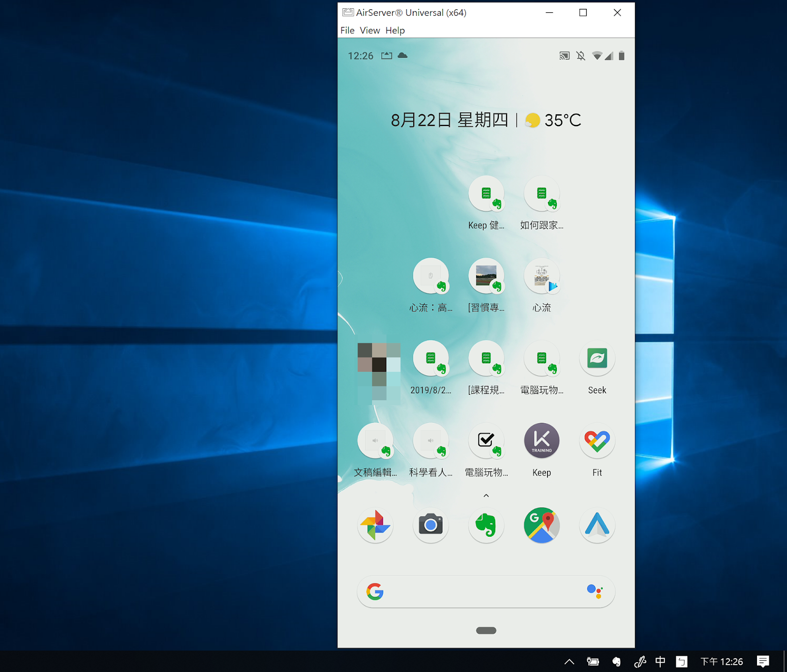Expand the app drawer with the up chevron
The height and width of the screenshot is (672, 787).
(x=486, y=496)
